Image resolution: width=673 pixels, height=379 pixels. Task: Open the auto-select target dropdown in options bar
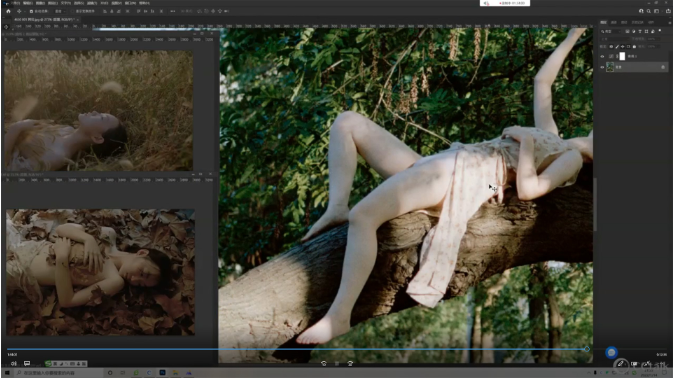point(59,11)
